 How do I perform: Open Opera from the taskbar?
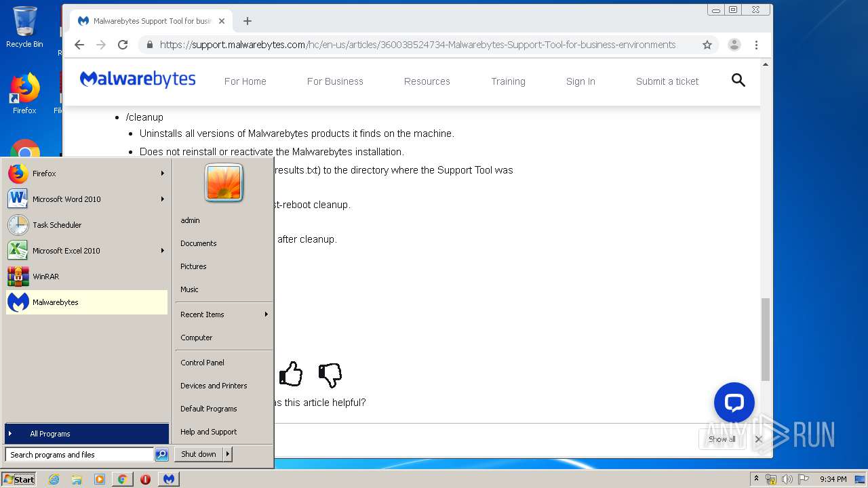tap(145, 479)
